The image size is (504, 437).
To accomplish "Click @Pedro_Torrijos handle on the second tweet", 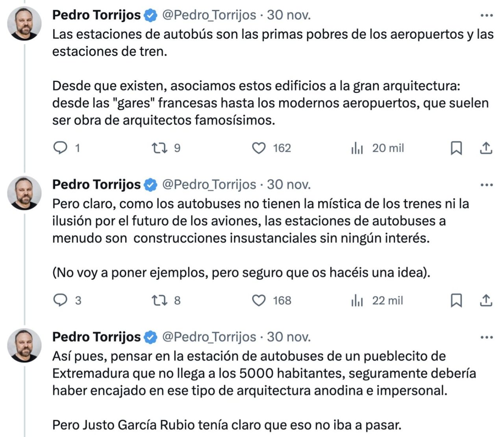I will (x=209, y=184).
